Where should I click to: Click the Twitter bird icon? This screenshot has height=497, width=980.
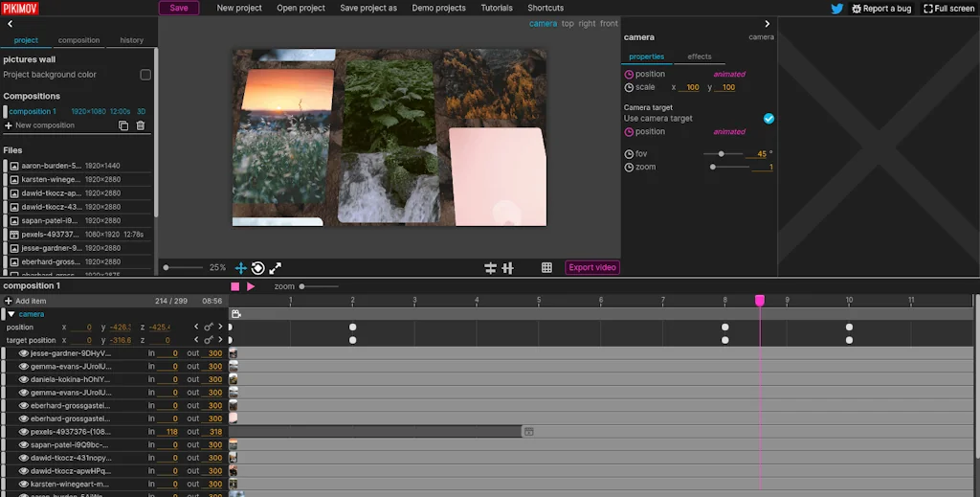click(837, 9)
